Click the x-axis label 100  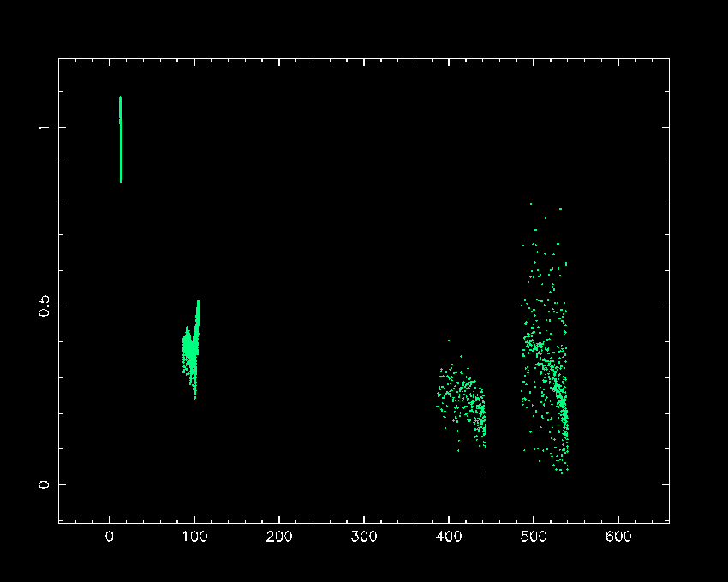click(194, 537)
